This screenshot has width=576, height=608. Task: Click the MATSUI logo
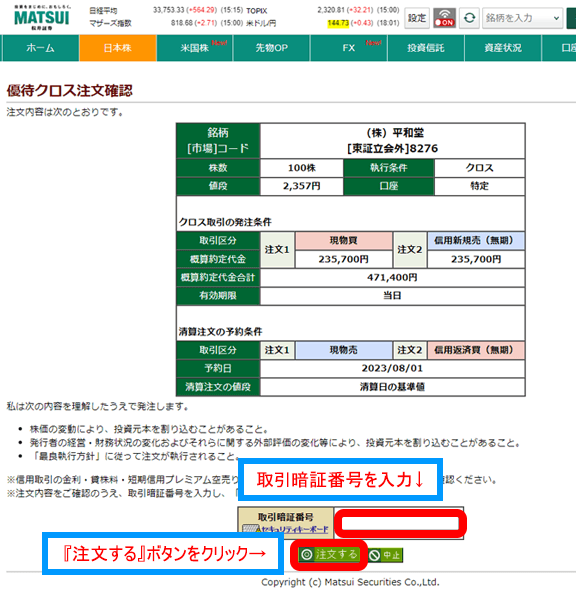tap(42, 17)
